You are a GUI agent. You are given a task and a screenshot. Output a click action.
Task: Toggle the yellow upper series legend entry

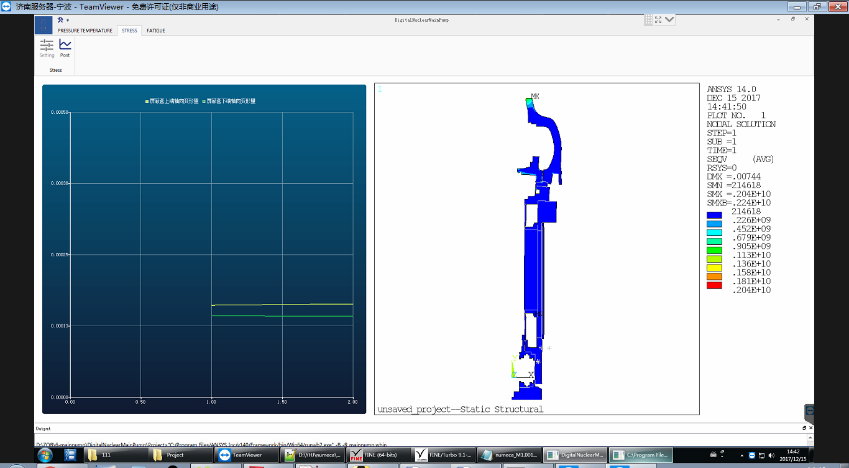point(172,101)
